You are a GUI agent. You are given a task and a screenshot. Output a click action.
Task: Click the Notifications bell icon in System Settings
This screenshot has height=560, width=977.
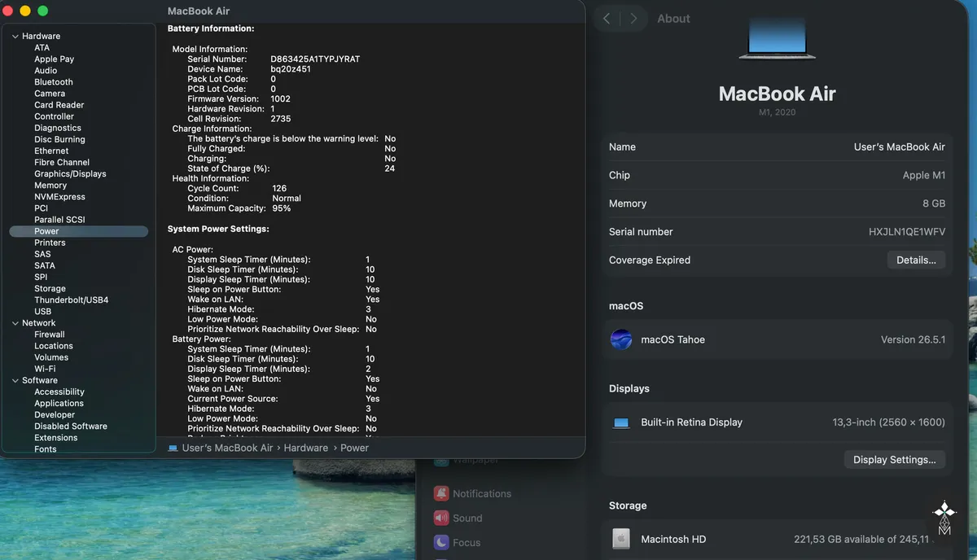coord(440,493)
